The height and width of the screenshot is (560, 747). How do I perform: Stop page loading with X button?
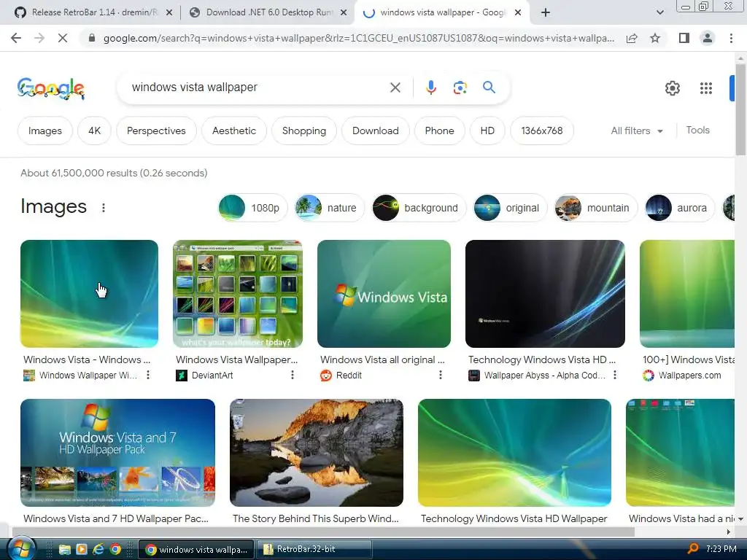63,38
